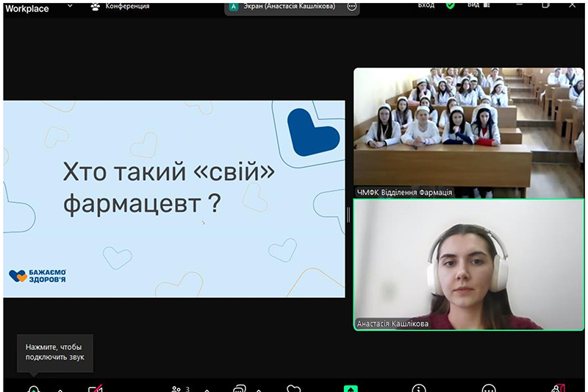The image size is (588, 392).
Task: Open the participants list icon
Action: 176,389
